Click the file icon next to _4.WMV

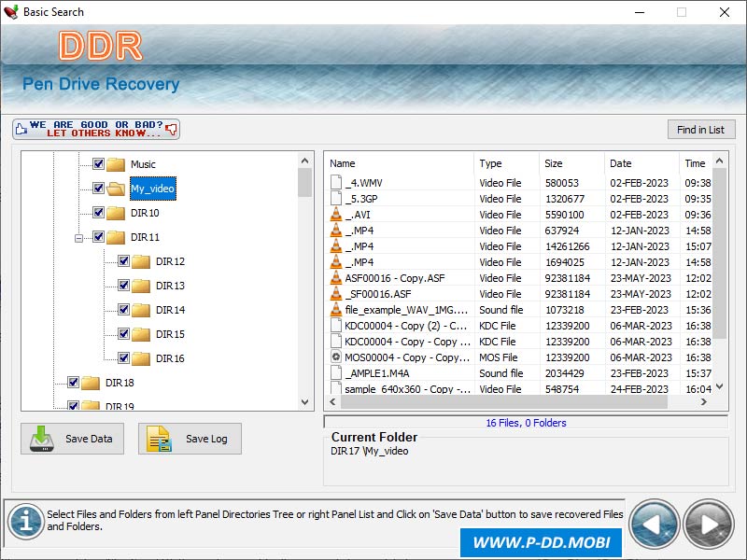point(336,183)
